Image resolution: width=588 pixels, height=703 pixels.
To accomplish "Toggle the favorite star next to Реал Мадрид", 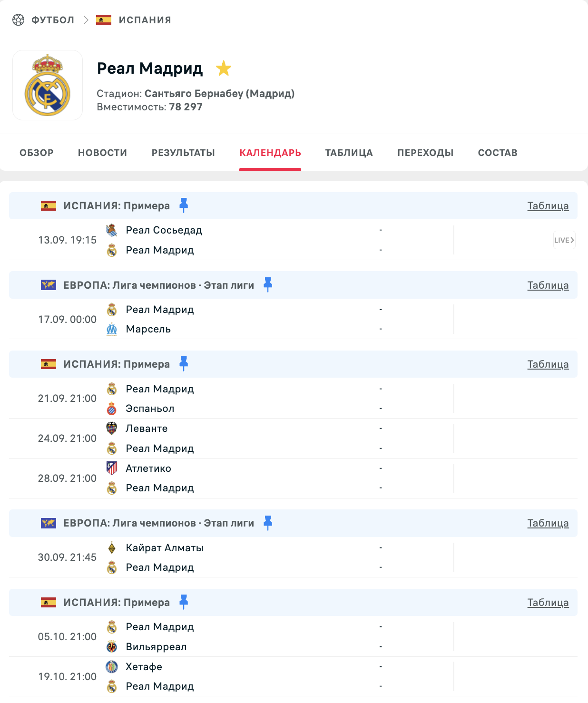I will (224, 68).
